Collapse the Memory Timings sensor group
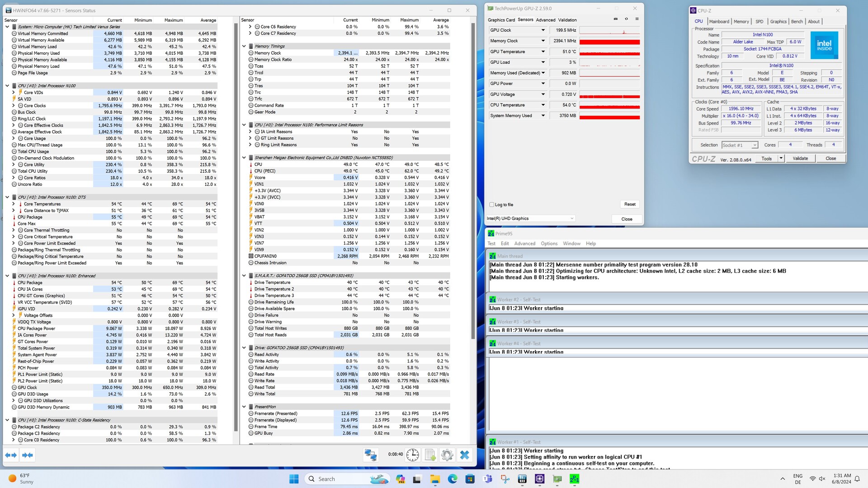 click(x=244, y=46)
